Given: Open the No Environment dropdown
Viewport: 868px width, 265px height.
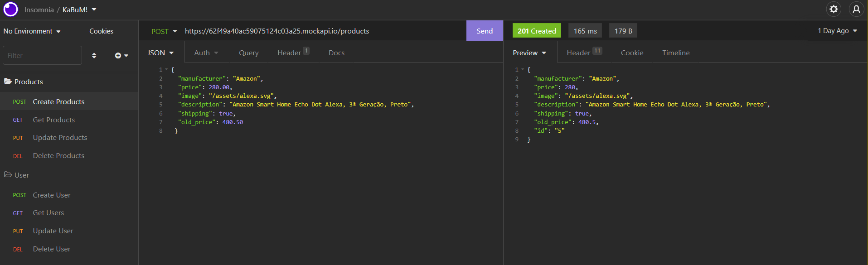Looking at the screenshot, I should point(32,31).
